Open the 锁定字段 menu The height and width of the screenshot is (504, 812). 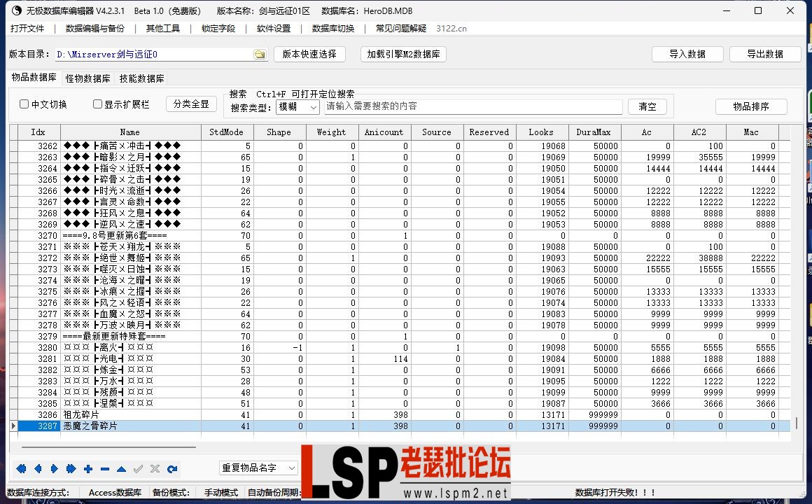click(218, 29)
